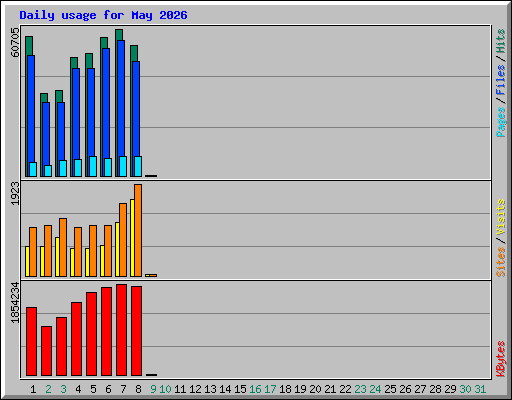
Task: Select day 1 on the x-axis
Action: [33, 389]
